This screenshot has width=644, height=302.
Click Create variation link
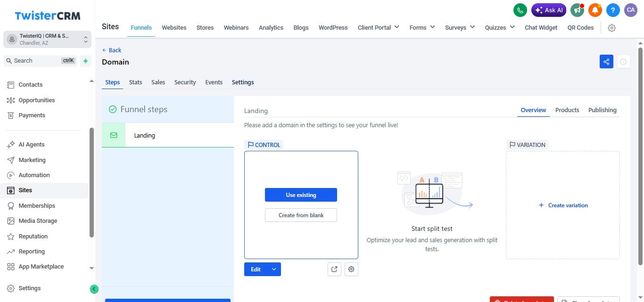click(x=563, y=205)
